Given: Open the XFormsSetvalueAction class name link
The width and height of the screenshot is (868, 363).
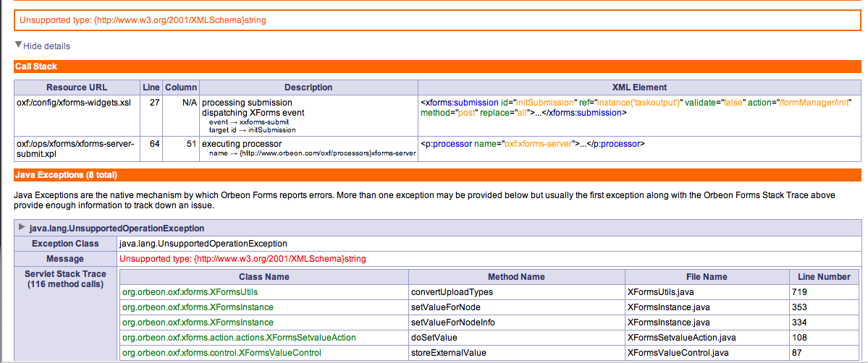Looking at the screenshot, I should click(239, 338).
